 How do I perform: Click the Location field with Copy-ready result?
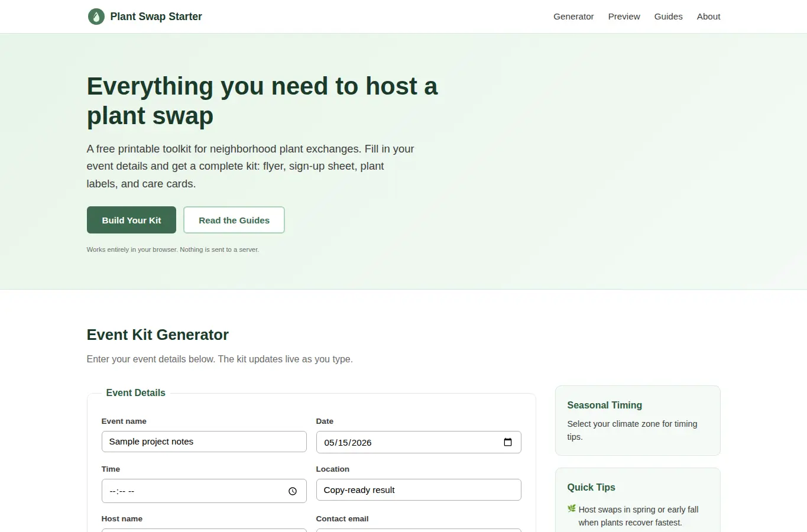coord(419,490)
